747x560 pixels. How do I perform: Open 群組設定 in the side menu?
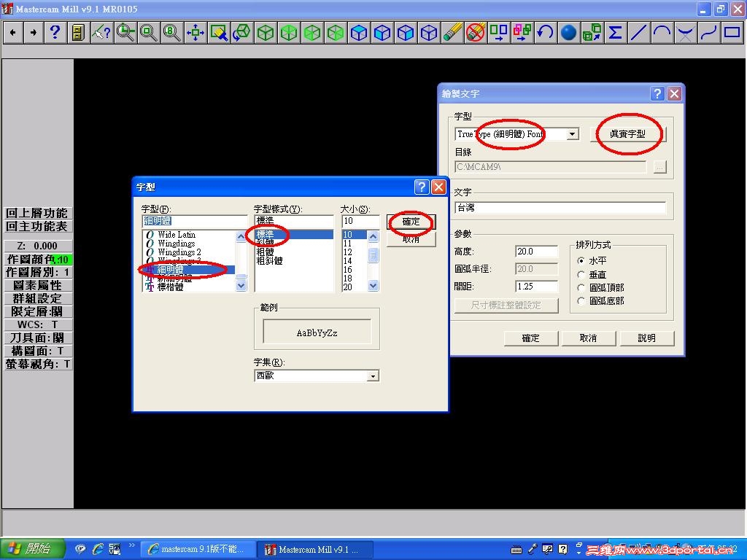coord(37,298)
